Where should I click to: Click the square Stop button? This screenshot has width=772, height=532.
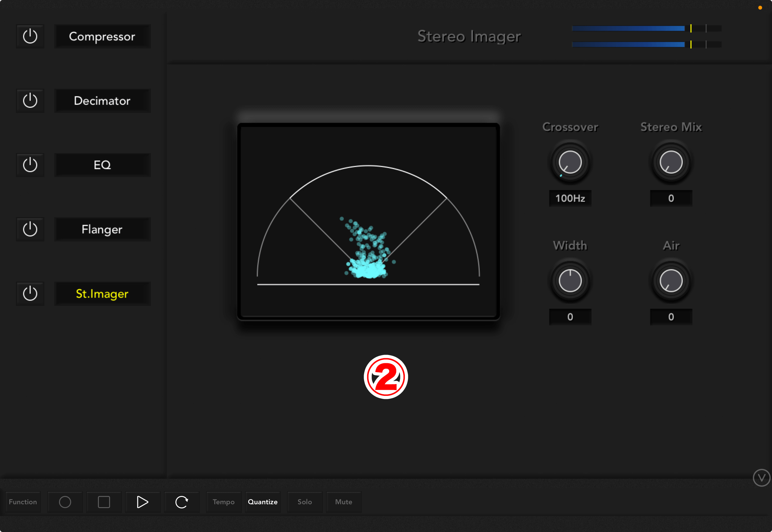104,502
